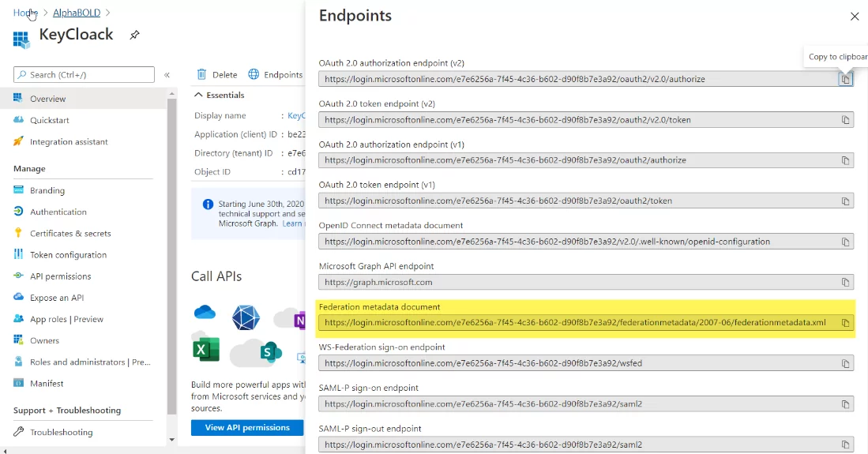Select Token configuration from sidebar
Image resolution: width=868 pixels, height=454 pixels.
(68, 255)
